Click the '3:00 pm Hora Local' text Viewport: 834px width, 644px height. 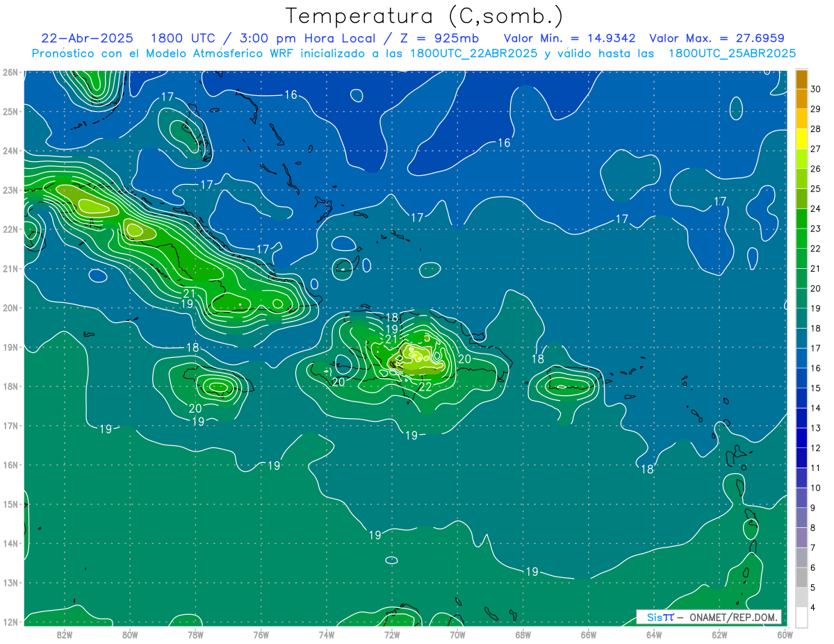coord(307,38)
